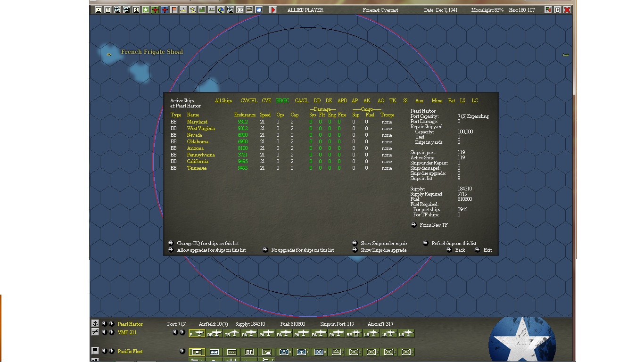Click the green staircase toolbar icon
The width and height of the screenshot is (644, 362).
click(202, 10)
